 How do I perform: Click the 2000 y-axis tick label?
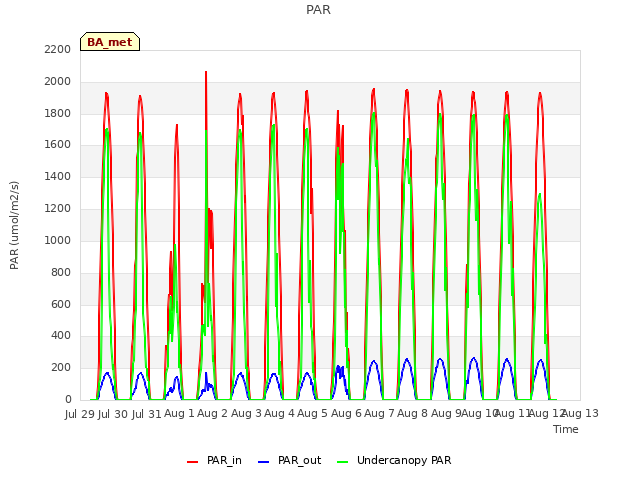[x=58, y=82]
